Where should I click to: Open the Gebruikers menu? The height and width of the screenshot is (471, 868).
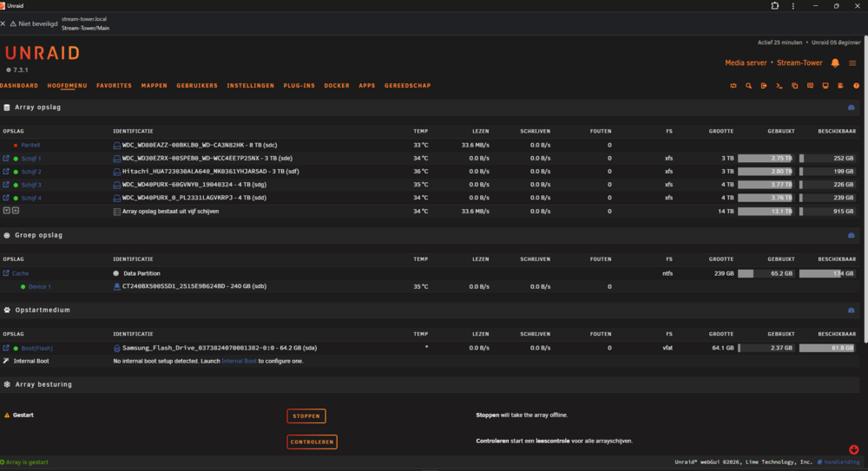click(197, 86)
